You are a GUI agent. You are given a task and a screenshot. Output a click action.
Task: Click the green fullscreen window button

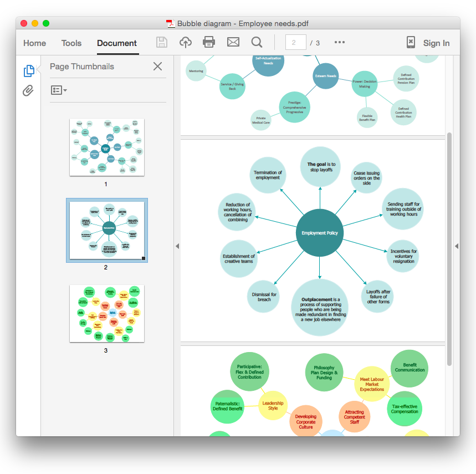click(x=46, y=23)
